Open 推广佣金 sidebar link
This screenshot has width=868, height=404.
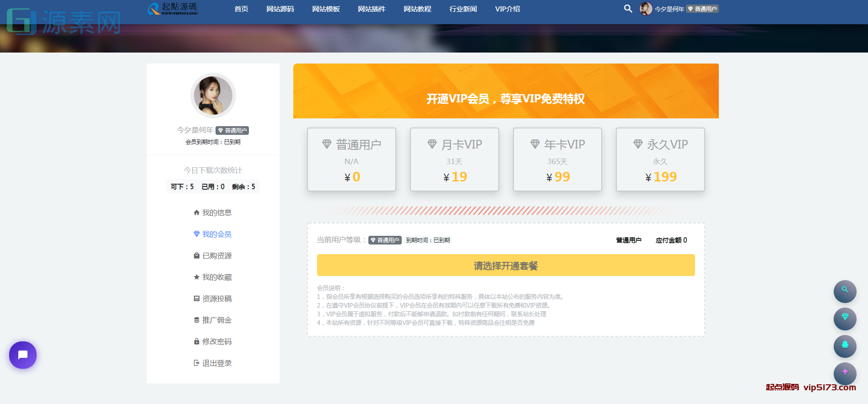(x=217, y=320)
